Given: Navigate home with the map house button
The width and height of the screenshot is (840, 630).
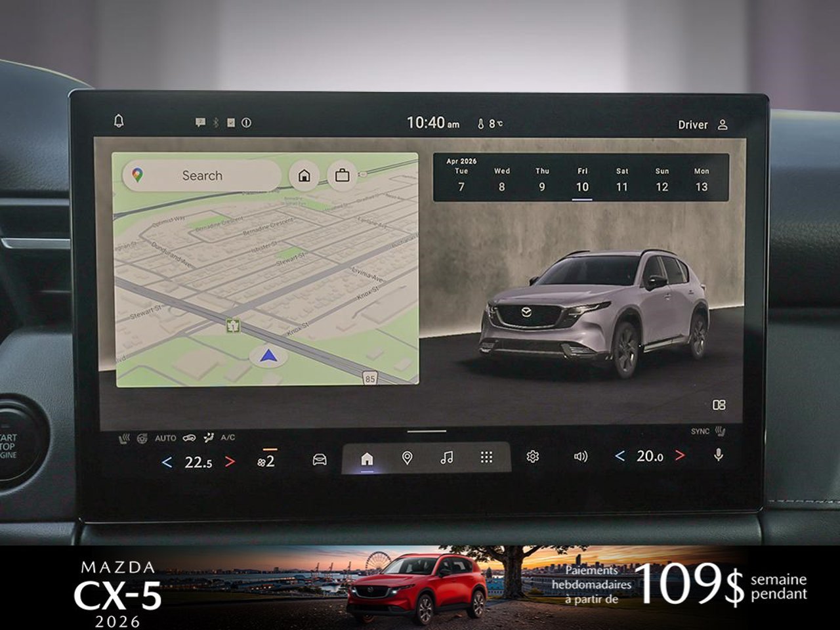Looking at the screenshot, I should [x=304, y=176].
